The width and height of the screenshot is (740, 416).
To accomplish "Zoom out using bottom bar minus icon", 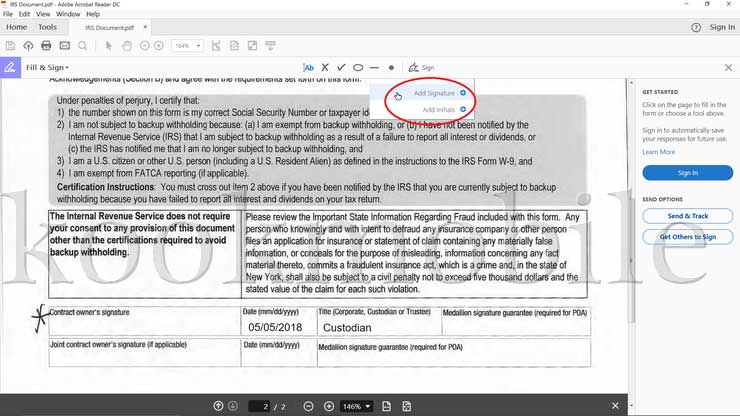I will point(309,406).
